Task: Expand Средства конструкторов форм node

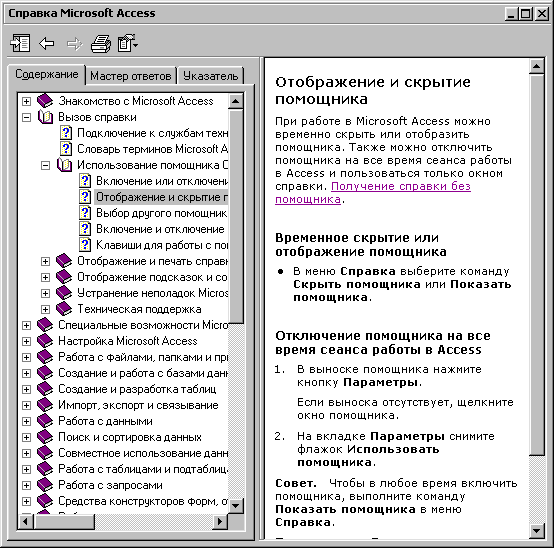Action: 26,501
